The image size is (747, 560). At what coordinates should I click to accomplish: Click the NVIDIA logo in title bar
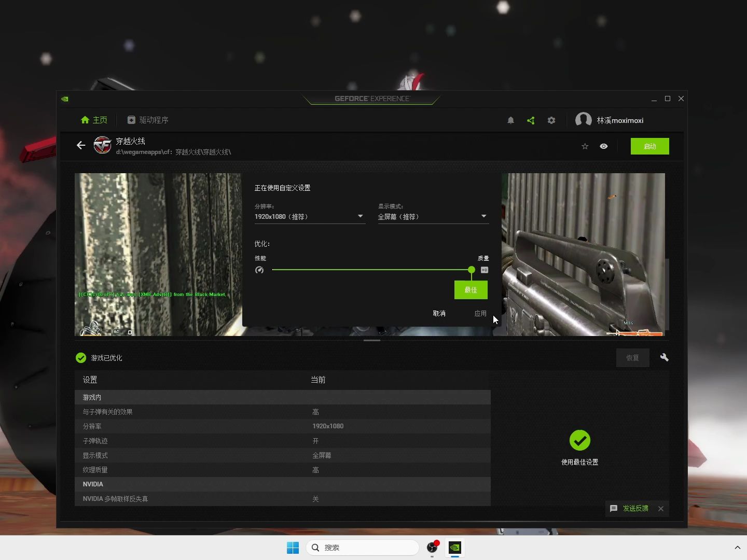click(65, 99)
